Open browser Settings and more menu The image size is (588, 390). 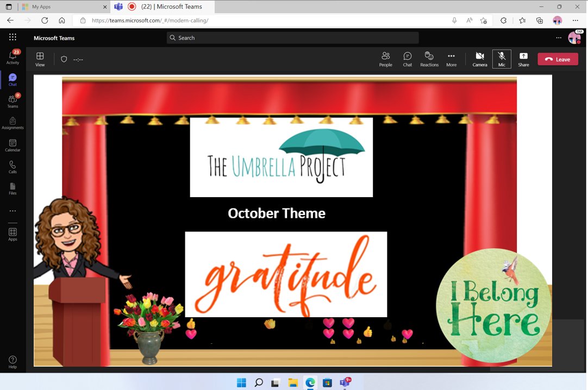point(576,20)
